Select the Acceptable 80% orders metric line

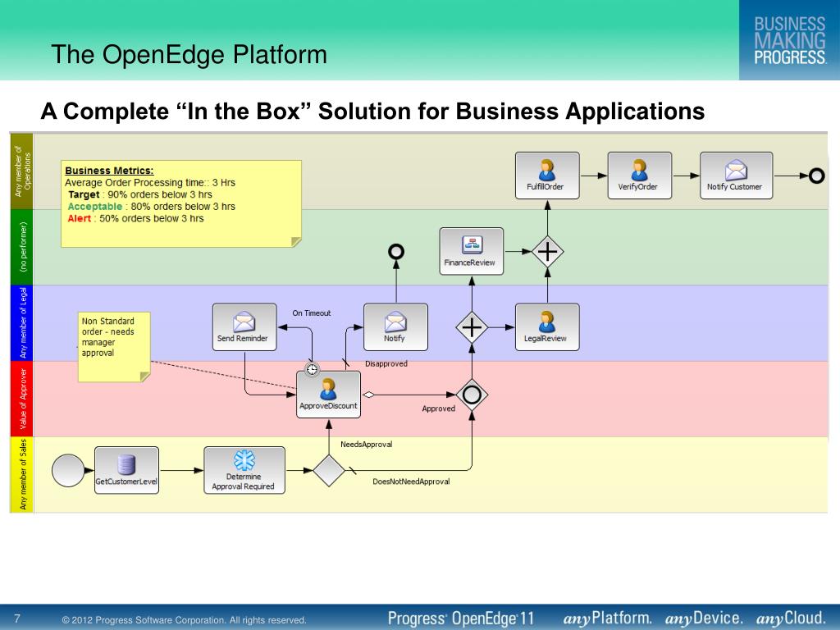pyautogui.click(x=151, y=206)
